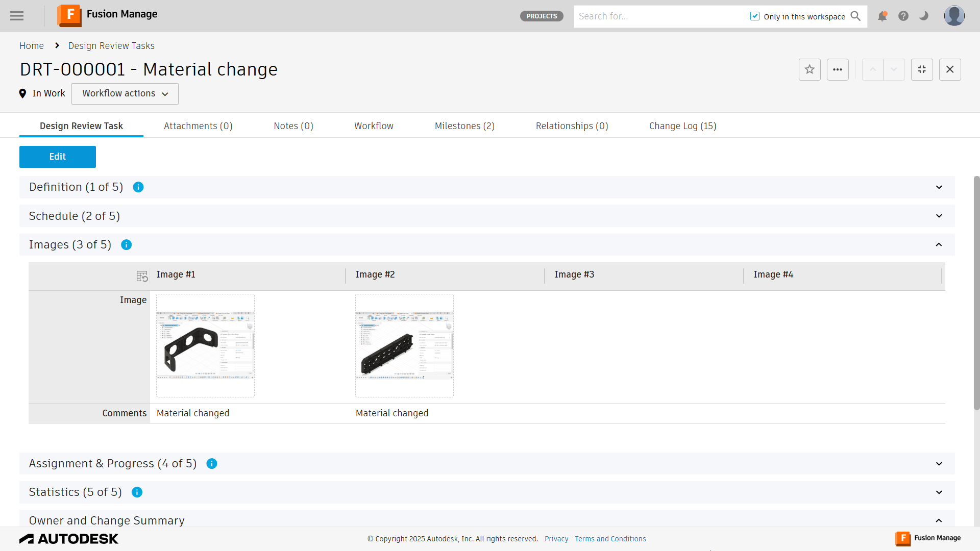Expand the Schedule (2 of 5) section

point(939,216)
